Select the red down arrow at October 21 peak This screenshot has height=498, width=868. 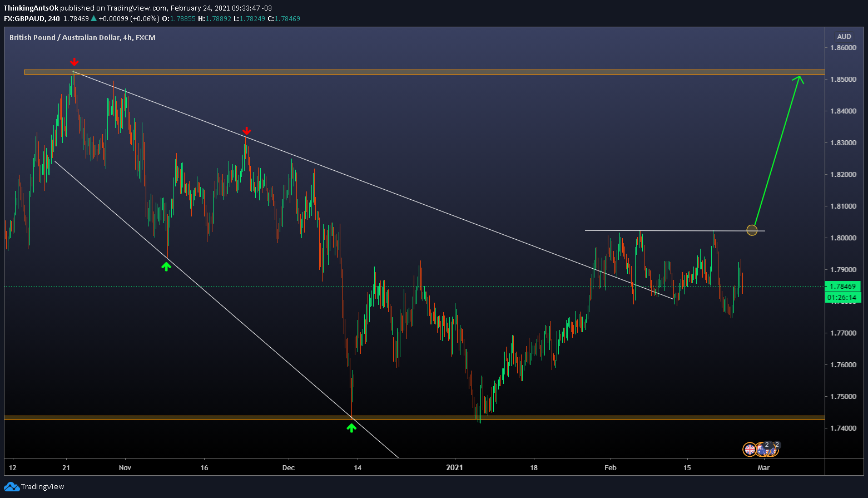pyautogui.click(x=74, y=62)
